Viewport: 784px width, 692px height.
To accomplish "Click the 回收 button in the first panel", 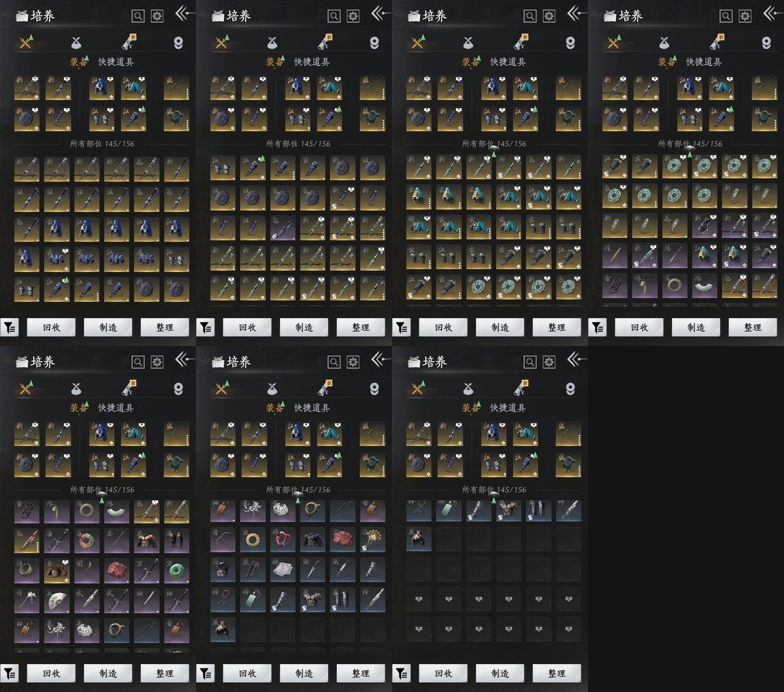I will (51, 327).
